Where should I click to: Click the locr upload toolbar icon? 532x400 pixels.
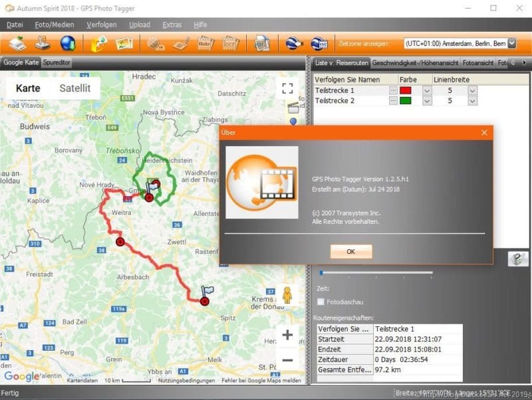231,44
